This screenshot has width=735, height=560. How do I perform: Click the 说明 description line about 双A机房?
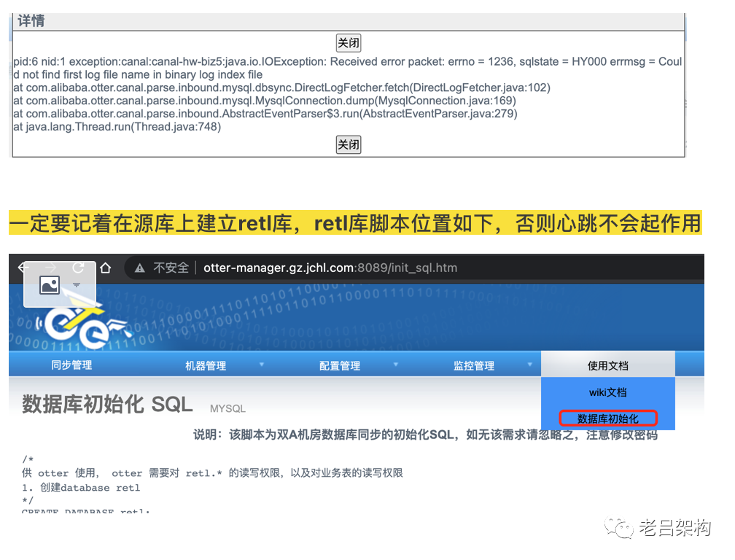click(x=426, y=435)
